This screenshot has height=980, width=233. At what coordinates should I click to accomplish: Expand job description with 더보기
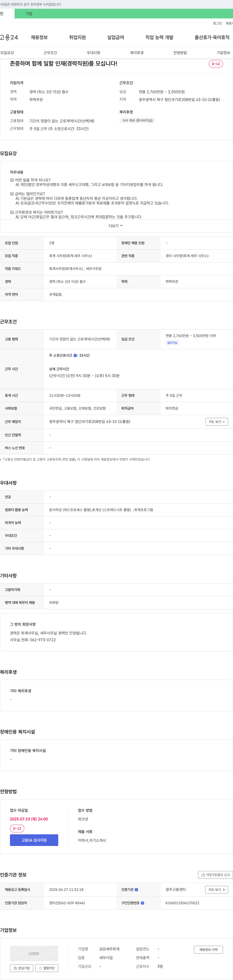(116, 226)
